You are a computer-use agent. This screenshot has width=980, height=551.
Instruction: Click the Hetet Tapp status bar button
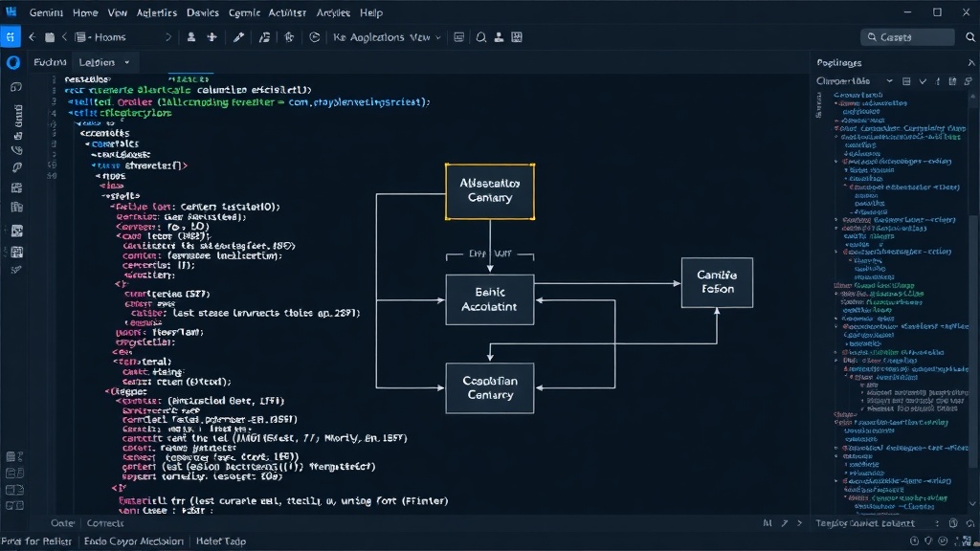point(221,541)
